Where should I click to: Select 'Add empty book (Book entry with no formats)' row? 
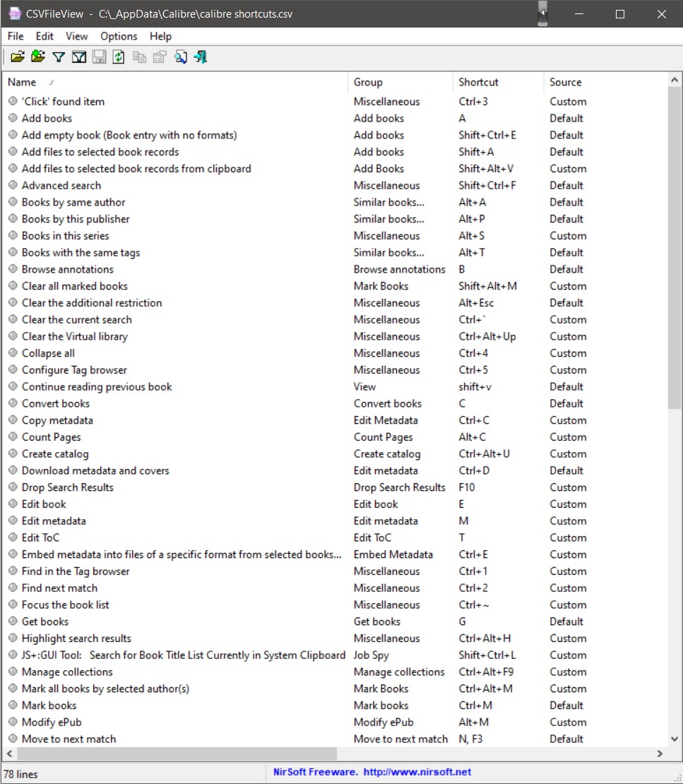335,135
